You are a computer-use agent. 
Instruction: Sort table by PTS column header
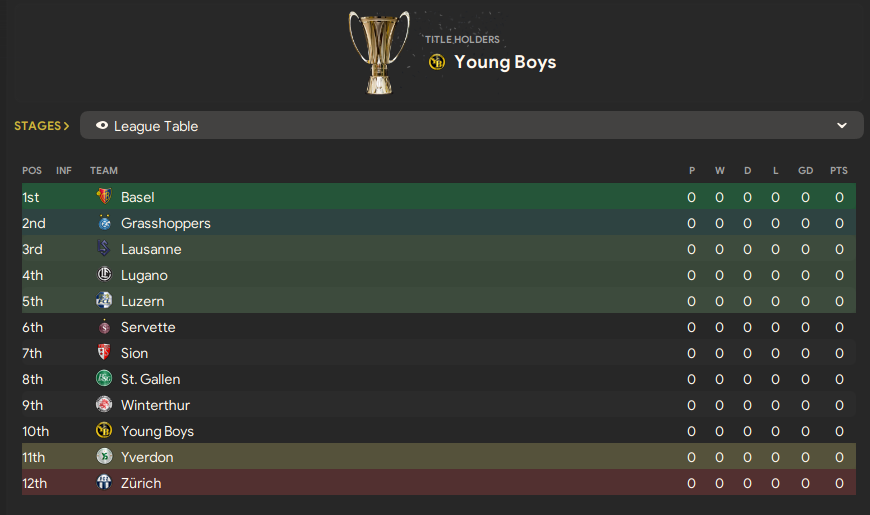[x=838, y=171]
